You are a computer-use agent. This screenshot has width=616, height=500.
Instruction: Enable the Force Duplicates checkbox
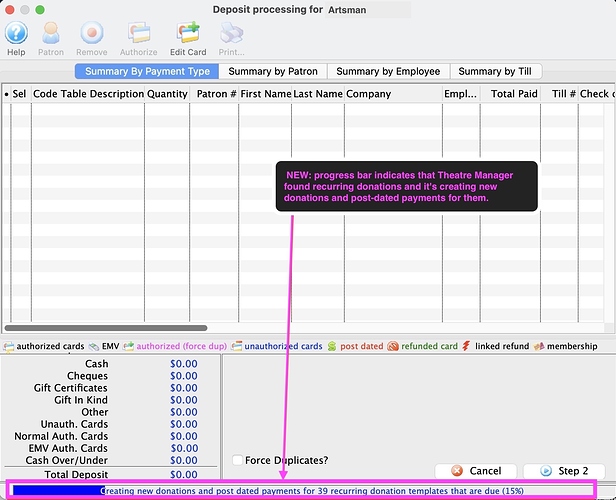pyautogui.click(x=237, y=460)
